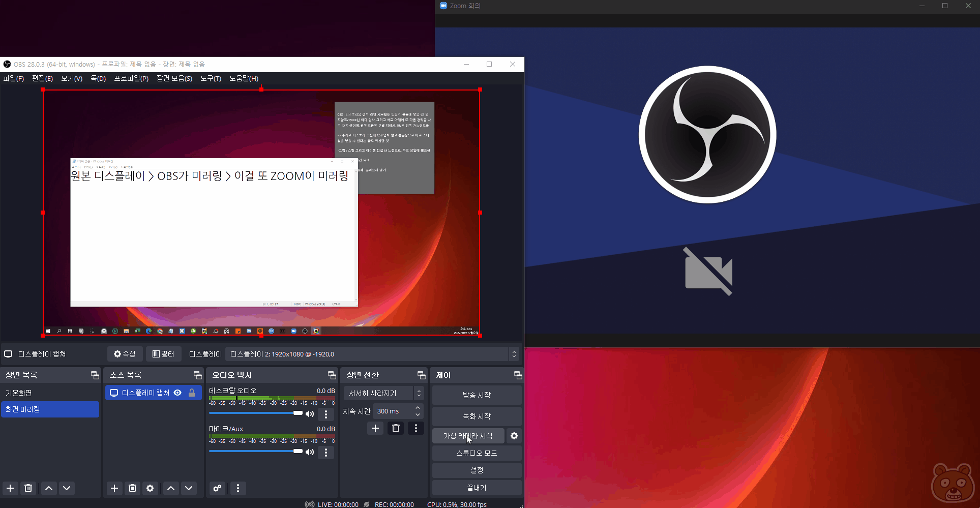Select the 기본화면 scene

tap(50, 393)
